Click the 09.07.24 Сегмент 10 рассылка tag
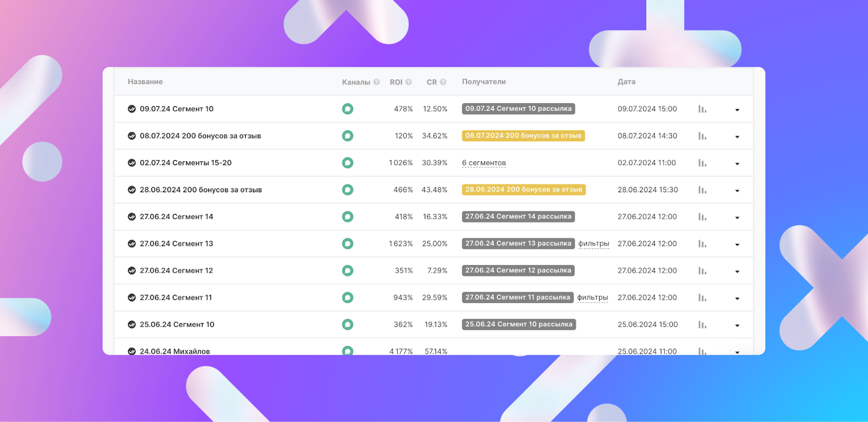 tap(518, 109)
